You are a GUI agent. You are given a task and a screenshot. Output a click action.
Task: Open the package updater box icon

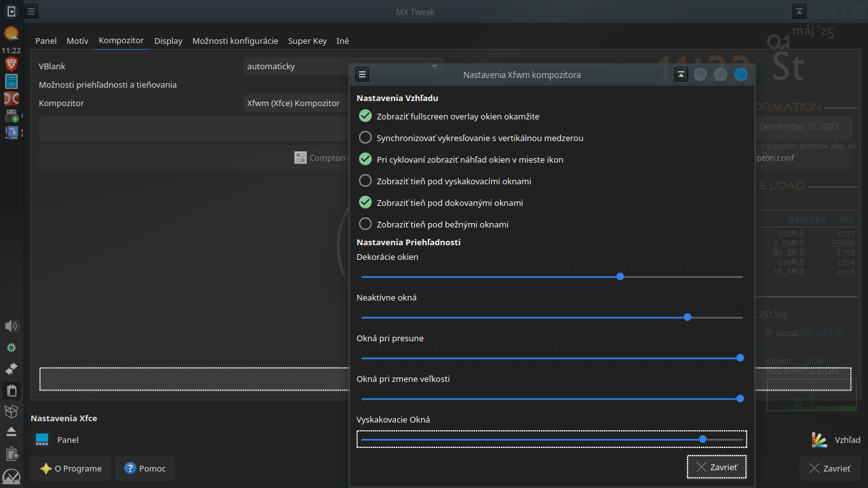[11, 412]
